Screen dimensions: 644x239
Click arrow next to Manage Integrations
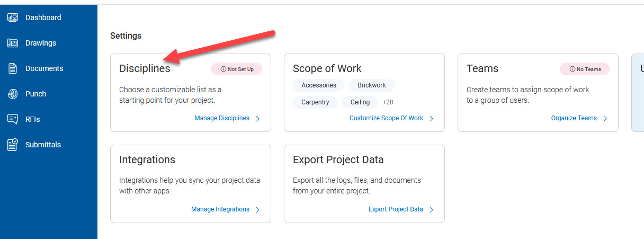click(258, 210)
